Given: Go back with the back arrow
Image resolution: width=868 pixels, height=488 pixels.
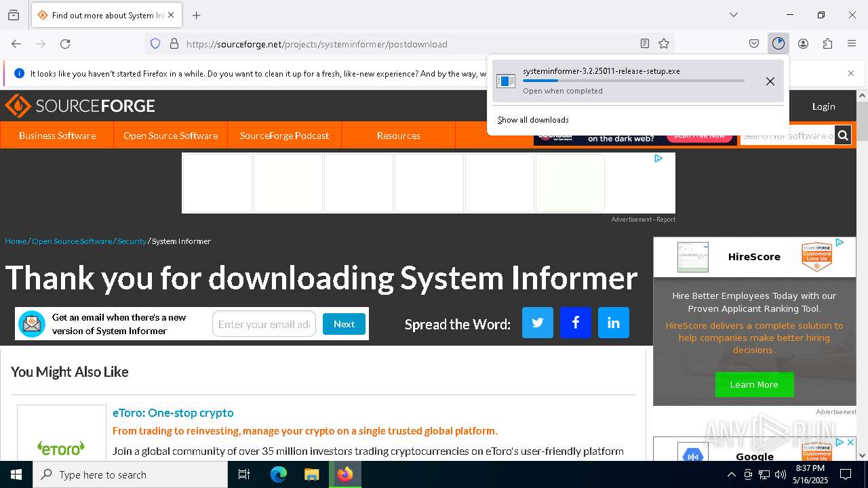Looking at the screenshot, I should [x=16, y=43].
